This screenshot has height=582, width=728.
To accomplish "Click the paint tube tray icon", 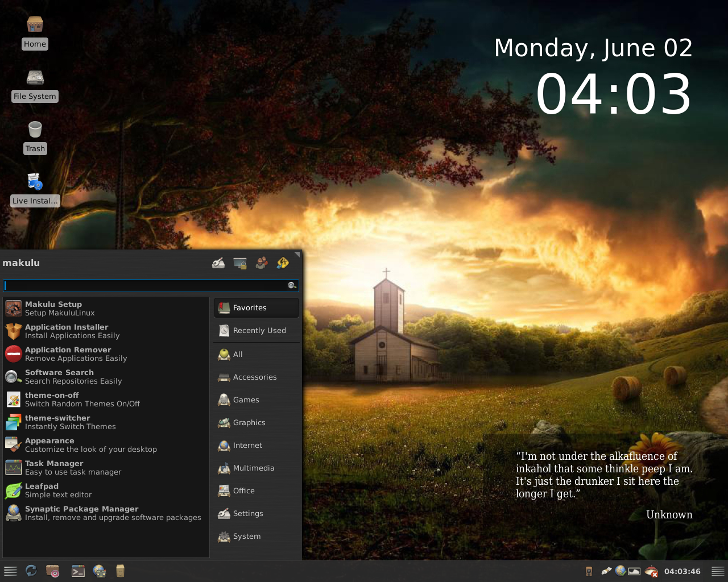I will (606, 571).
